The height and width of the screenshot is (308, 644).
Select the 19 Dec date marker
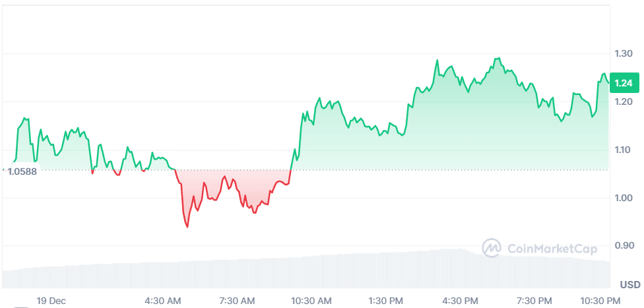point(51,301)
